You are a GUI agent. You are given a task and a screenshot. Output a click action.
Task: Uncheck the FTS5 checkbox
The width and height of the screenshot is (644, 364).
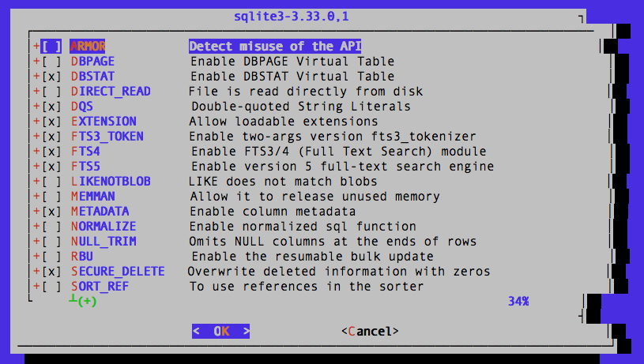click(51, 166)
